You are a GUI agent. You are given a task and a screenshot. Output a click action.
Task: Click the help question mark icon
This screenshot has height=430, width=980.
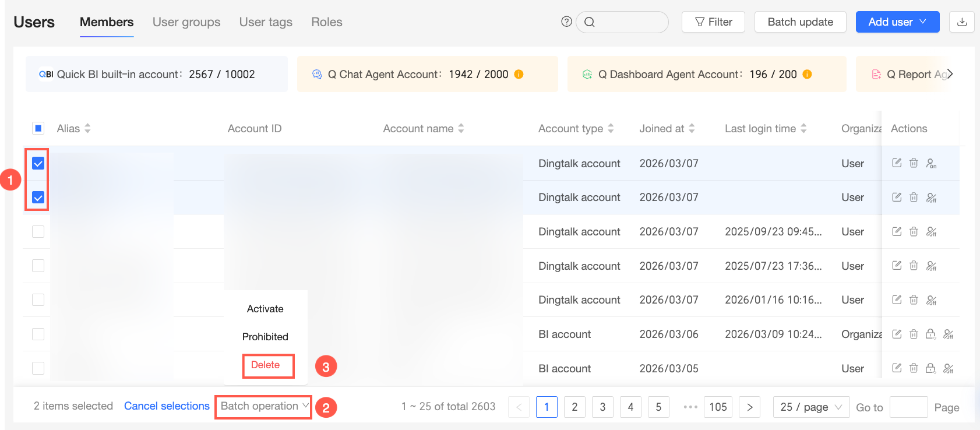(566, 22)
